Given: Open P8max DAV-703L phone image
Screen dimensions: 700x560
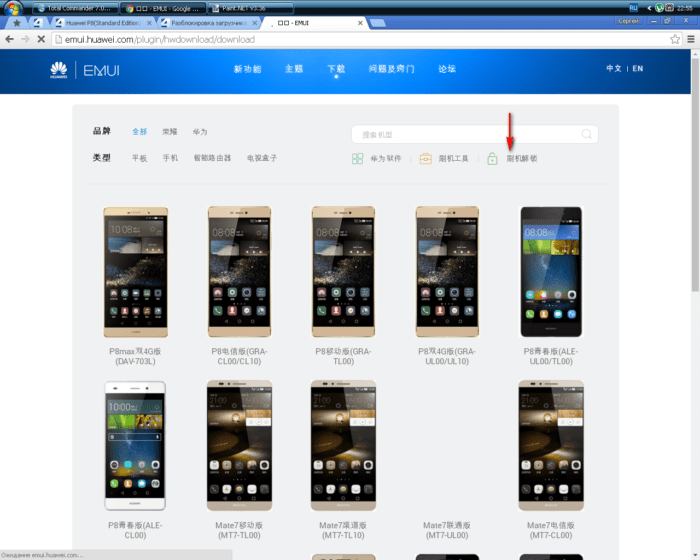Looking at the screenshot, I should [x=135, y=272].
